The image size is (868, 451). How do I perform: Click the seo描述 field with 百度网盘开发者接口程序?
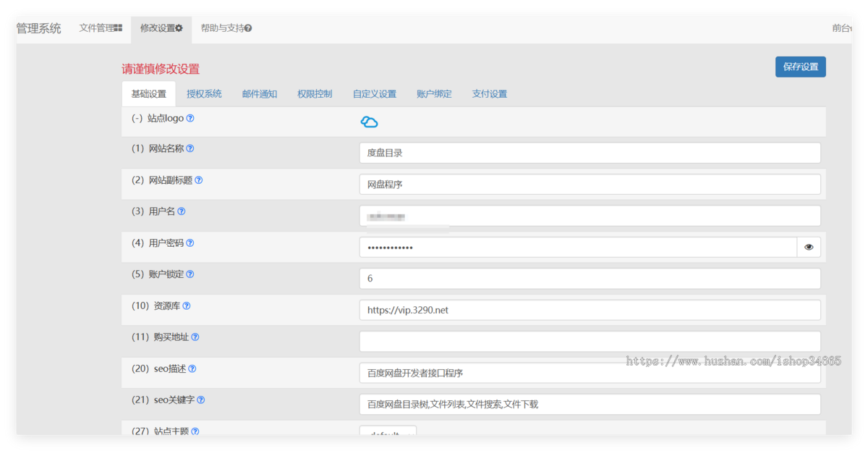pyautogui.click(x=590, y=373)
